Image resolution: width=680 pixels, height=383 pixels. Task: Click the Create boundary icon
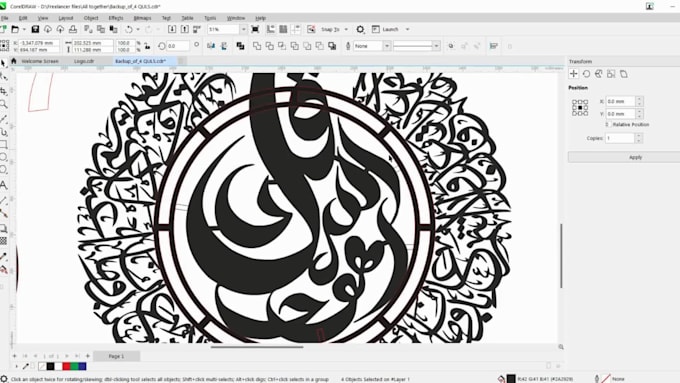(x=332, y=46)
